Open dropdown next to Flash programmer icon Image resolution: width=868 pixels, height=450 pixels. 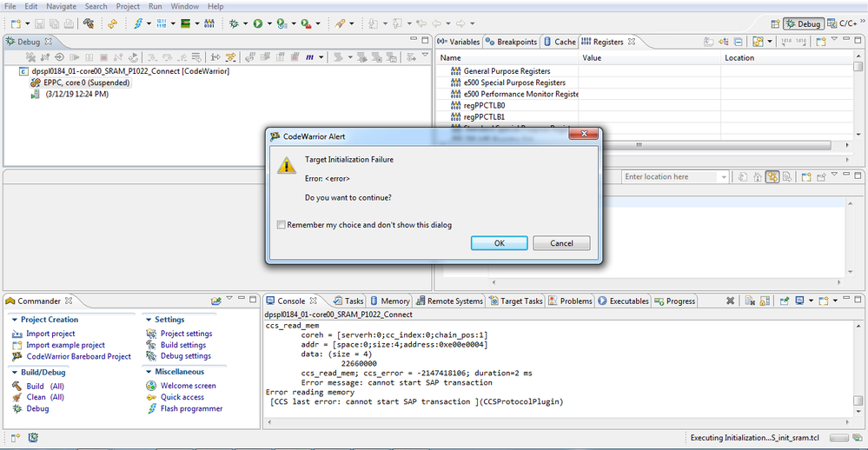pyautogui.click(x=149, y=23)
